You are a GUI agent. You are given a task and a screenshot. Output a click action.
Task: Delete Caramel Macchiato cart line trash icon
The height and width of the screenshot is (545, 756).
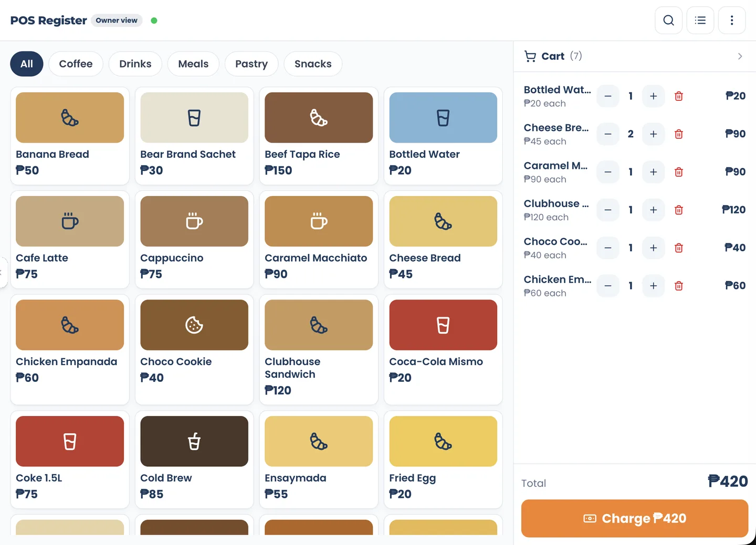point(678,172)
